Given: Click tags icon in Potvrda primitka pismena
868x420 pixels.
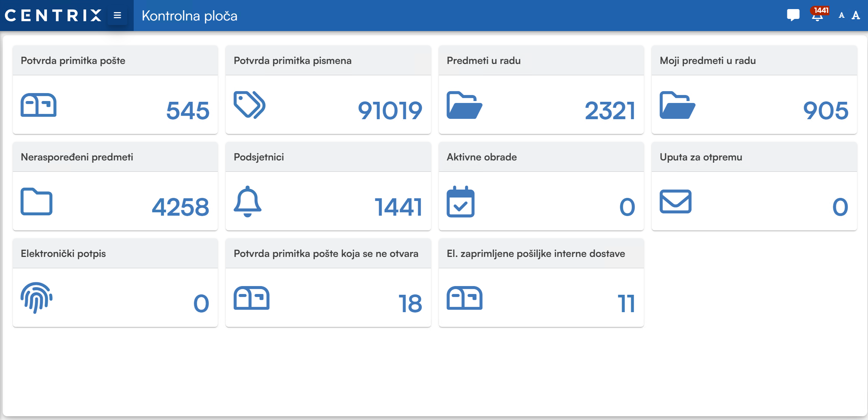Looking at the screenshot, I should coord(249,105).
